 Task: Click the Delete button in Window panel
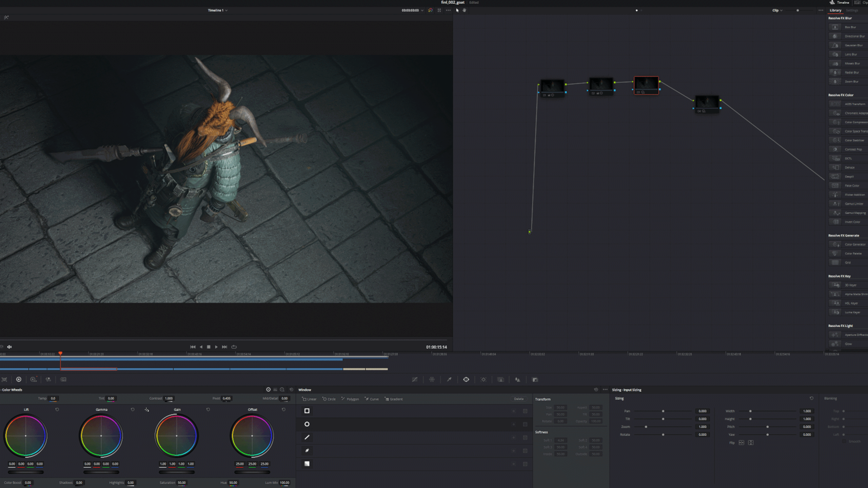click(518, 399)
